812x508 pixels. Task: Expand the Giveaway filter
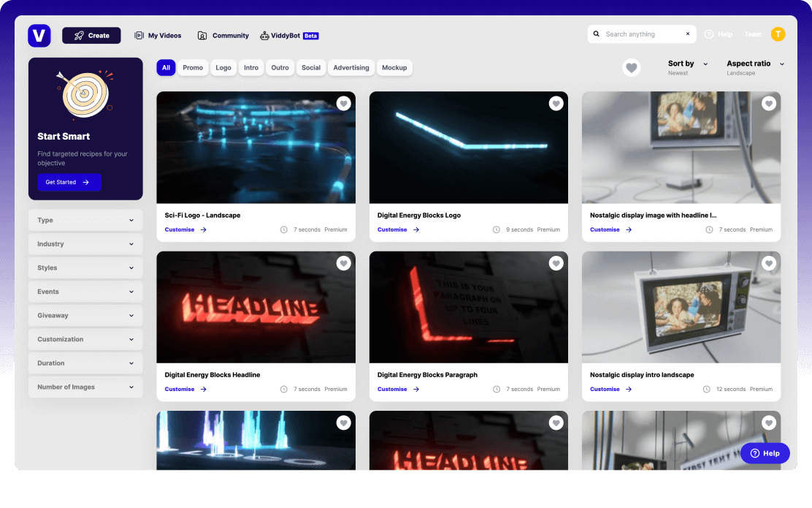point(85,316)
